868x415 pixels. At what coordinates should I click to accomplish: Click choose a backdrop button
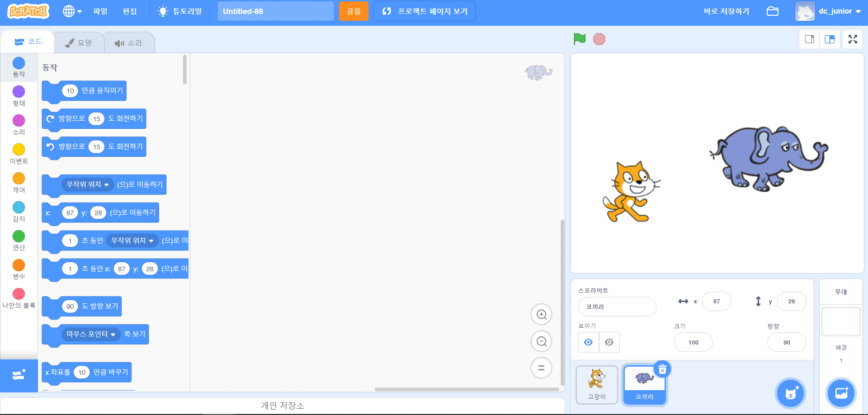click(841, 393)
